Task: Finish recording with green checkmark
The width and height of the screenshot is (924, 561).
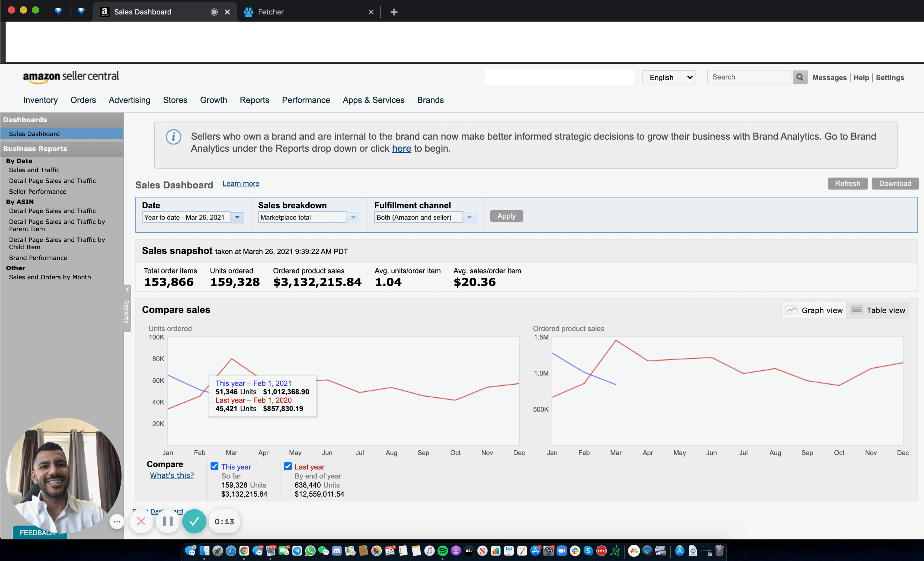Action: [194, 521]
